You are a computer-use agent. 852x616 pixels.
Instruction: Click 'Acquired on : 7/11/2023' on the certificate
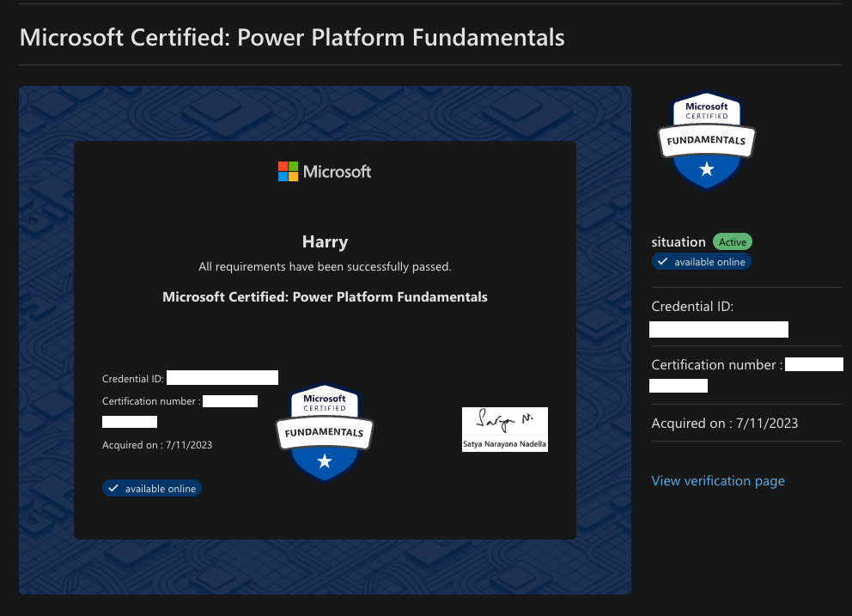point(157,445)
